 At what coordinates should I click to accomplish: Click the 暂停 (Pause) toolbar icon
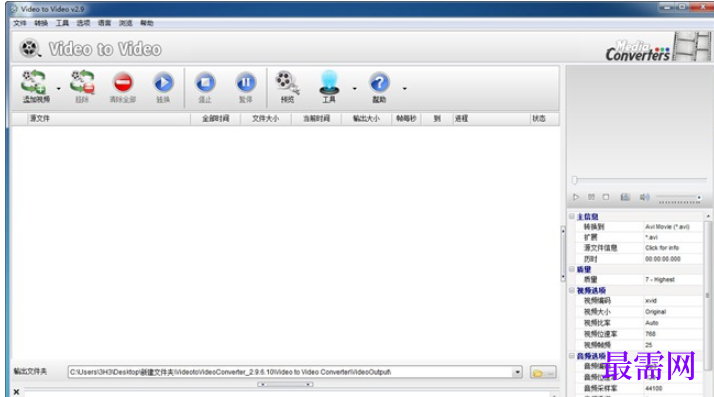[x=246, y=83]
